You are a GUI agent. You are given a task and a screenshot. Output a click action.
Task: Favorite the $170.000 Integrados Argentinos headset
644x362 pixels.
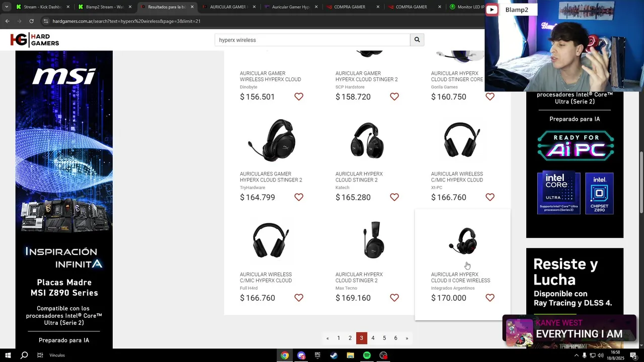490,298
